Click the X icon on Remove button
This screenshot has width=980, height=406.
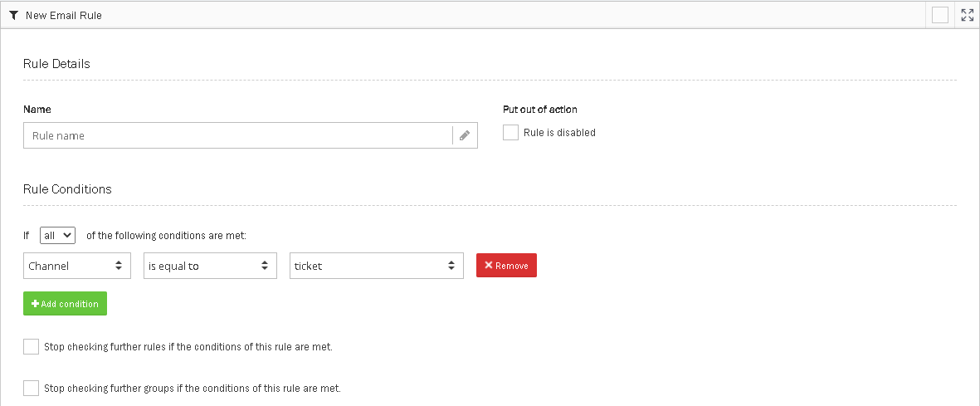point(489,266)
